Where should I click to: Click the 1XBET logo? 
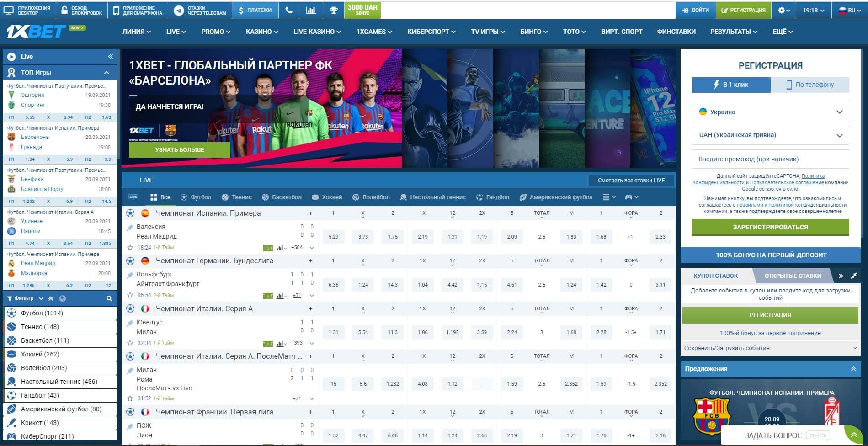point(36,32)
